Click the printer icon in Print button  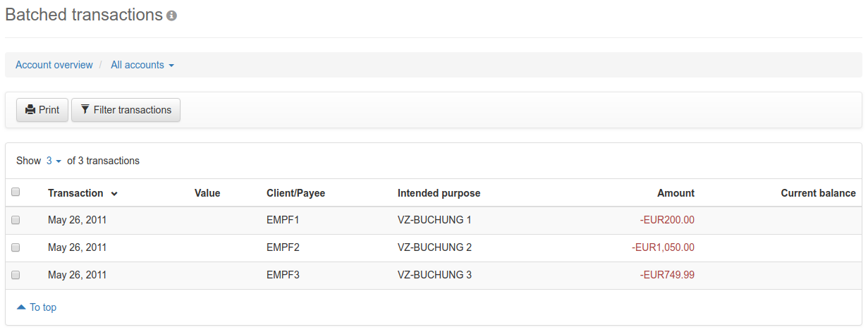(x=30, y=110)
